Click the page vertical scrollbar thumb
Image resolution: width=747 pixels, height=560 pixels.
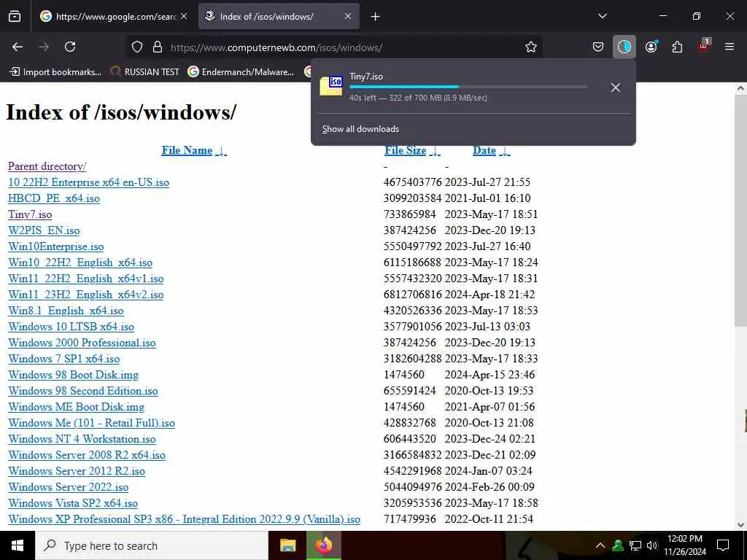(740, 211)
